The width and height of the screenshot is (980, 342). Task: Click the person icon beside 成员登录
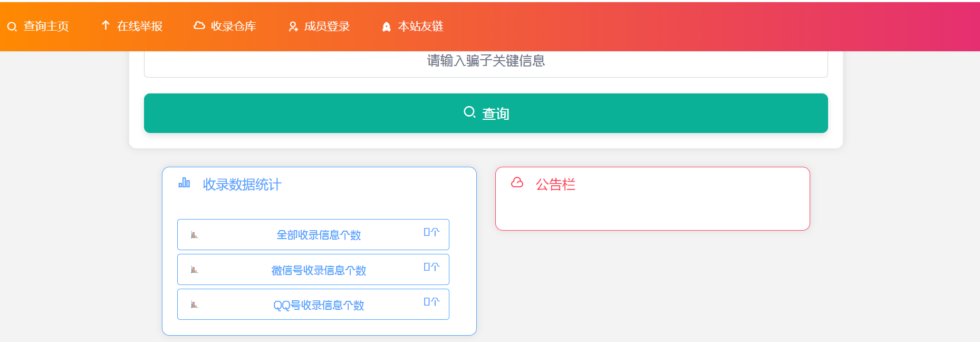click(292, 26)
